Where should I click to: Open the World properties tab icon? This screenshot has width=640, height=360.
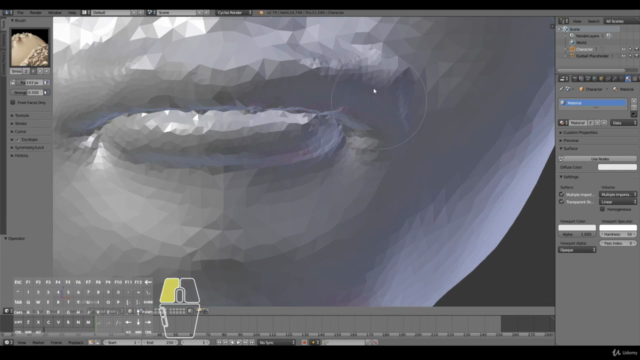click(x=594, y=79)
